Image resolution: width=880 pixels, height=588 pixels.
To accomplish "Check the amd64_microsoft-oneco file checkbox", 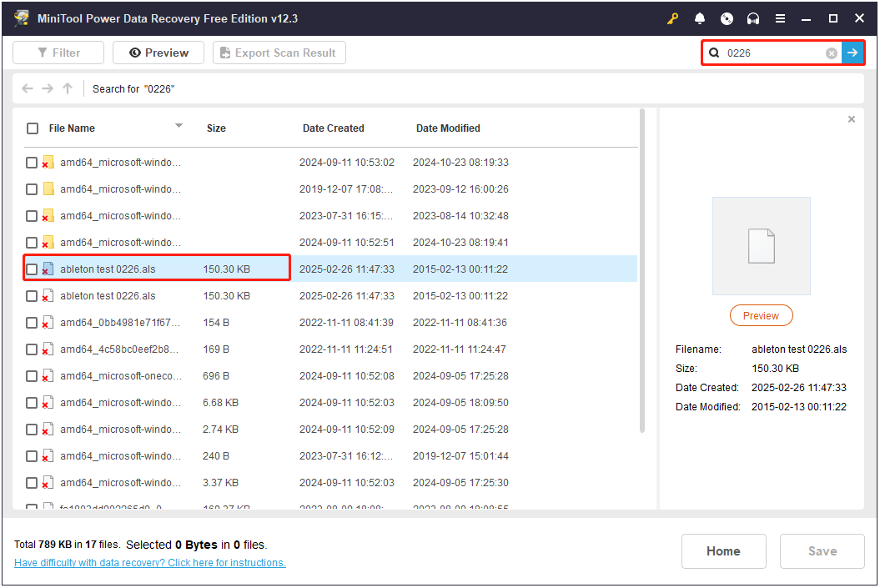I will coord(32,376).
